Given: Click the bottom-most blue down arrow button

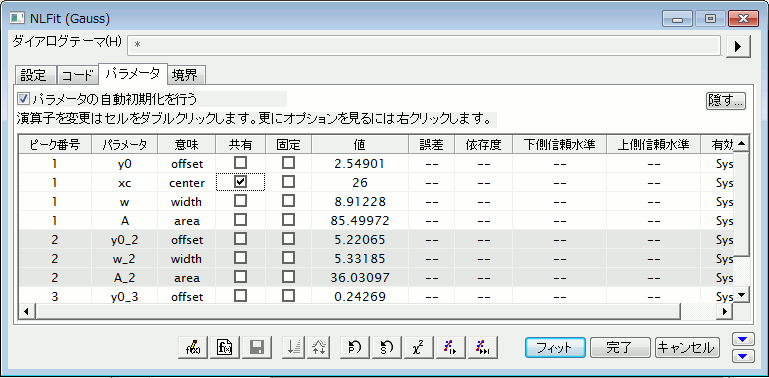Looking at the screenshot, I should [x=743, y=356].
